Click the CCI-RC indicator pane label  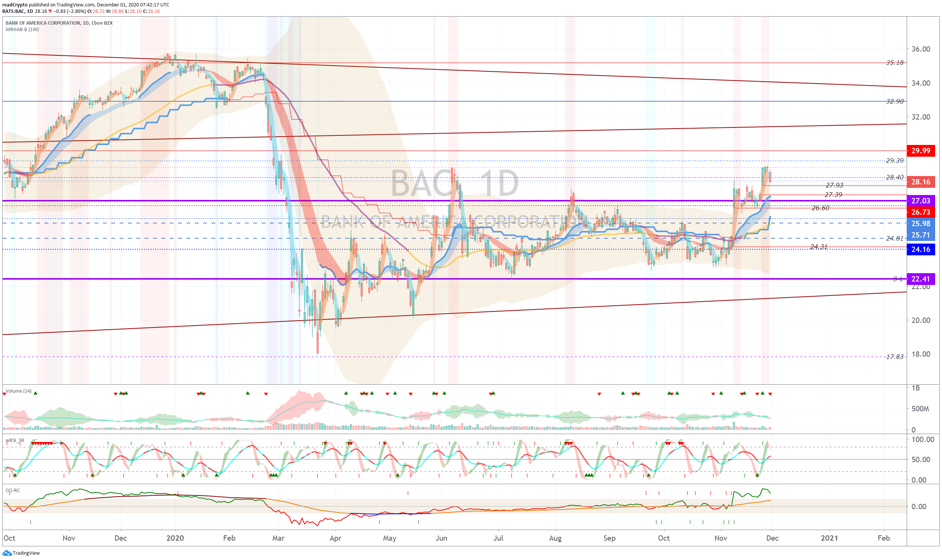[13, 491]
